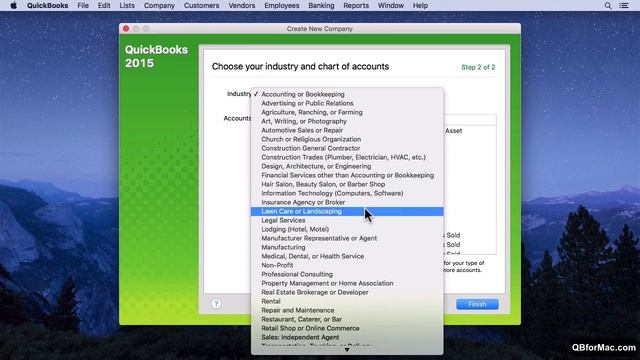Open the Company menu
The image size is (640, 360).
(x=159, y=6)
